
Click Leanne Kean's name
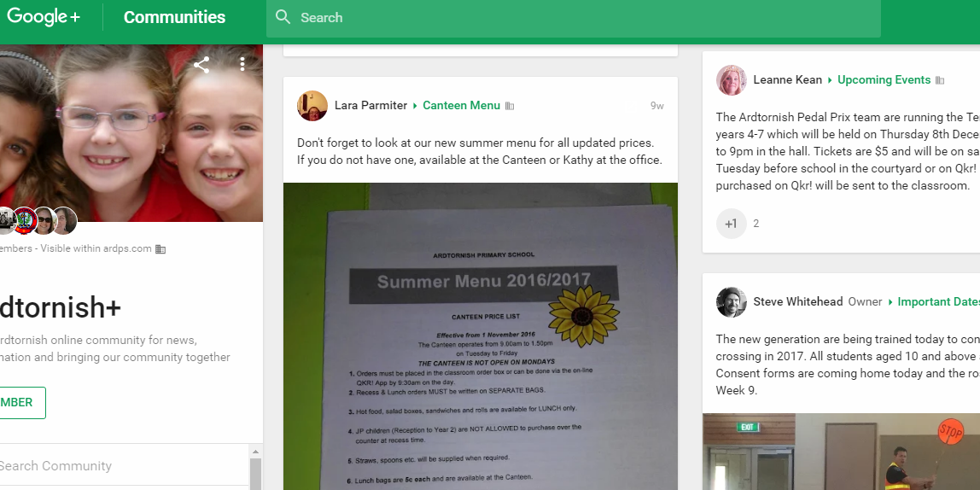click(x=787, y=80)
